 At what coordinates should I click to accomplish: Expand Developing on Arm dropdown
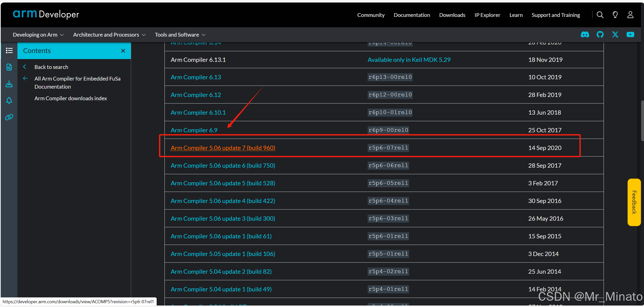38,35
